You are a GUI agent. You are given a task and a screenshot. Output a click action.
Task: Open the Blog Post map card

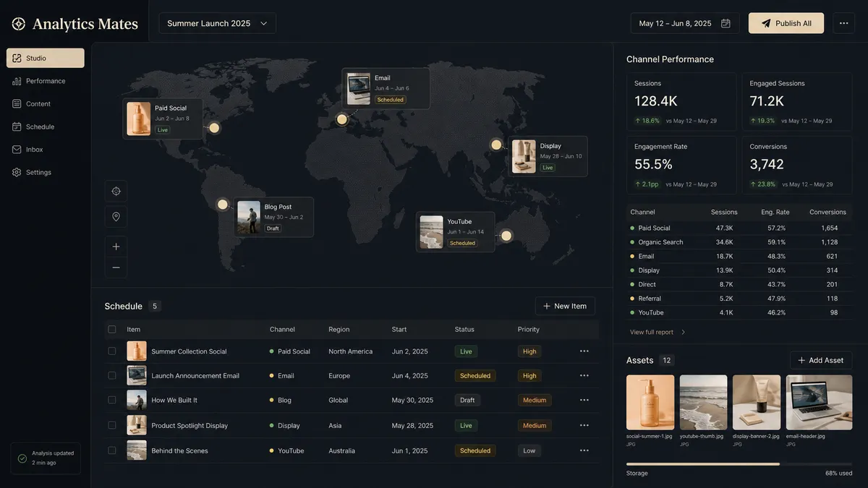coord(273,217)
